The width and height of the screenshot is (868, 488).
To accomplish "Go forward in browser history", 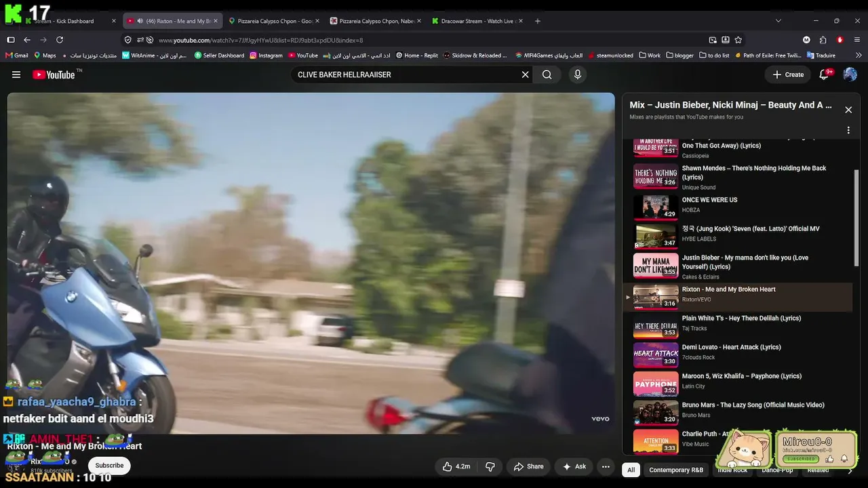I will 43,40.
